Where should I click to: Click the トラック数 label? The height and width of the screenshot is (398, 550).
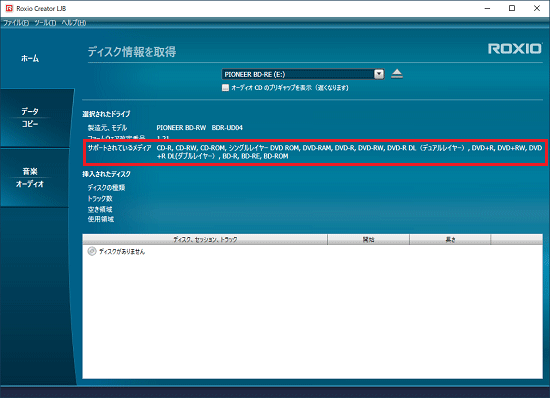coord(100,198)
